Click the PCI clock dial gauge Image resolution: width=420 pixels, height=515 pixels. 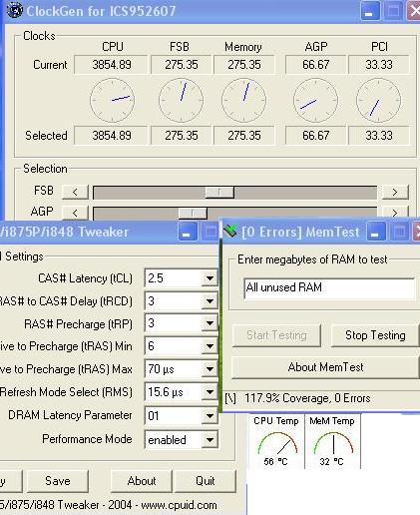(379, 100)
